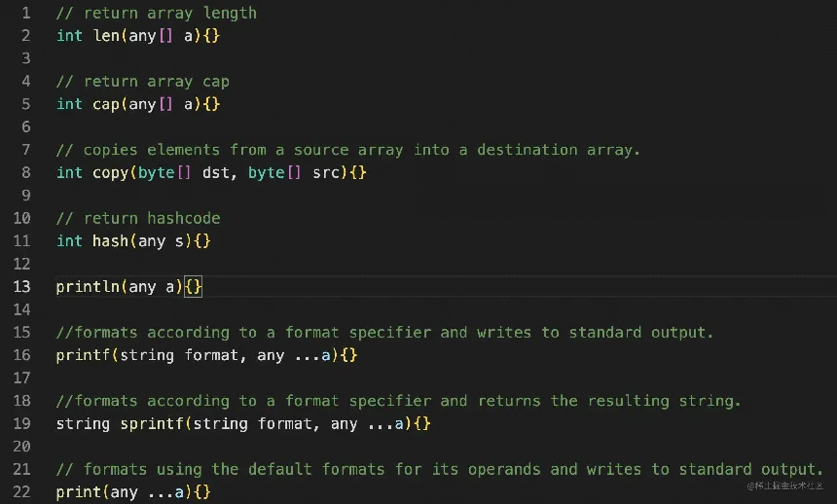Screen dimensions: 837x504
Task: Click the 'dst' parameter in copy
Action: coord(216,173)
